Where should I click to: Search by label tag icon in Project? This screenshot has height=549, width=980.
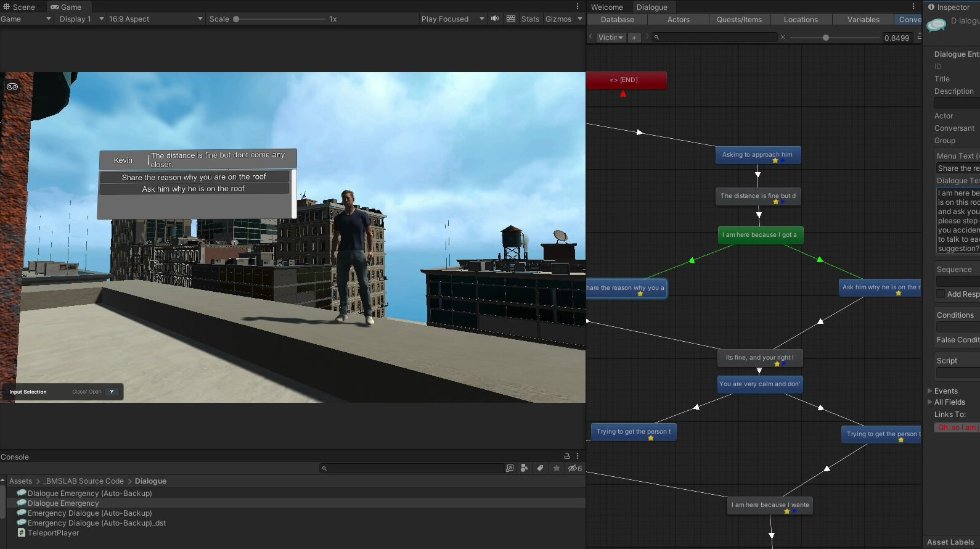(x=540, y=468)
